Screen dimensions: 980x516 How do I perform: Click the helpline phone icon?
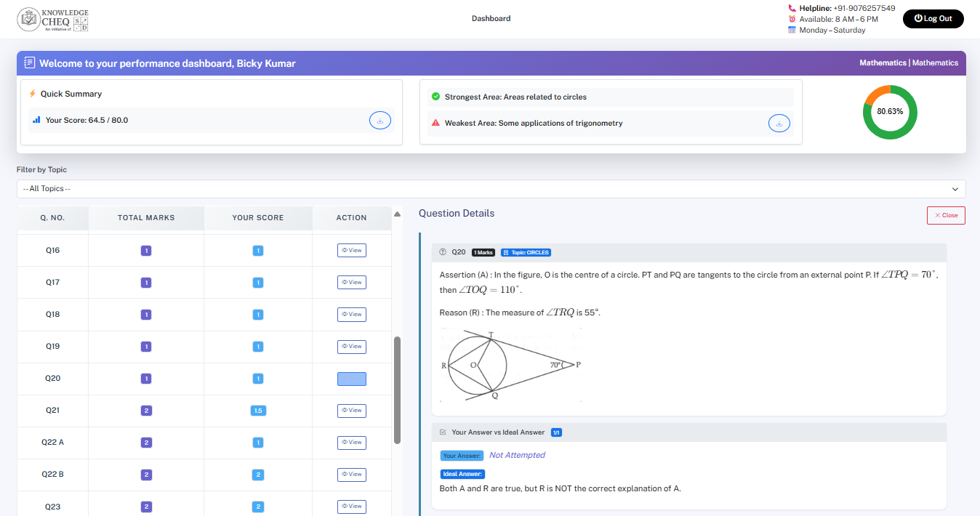792,8
